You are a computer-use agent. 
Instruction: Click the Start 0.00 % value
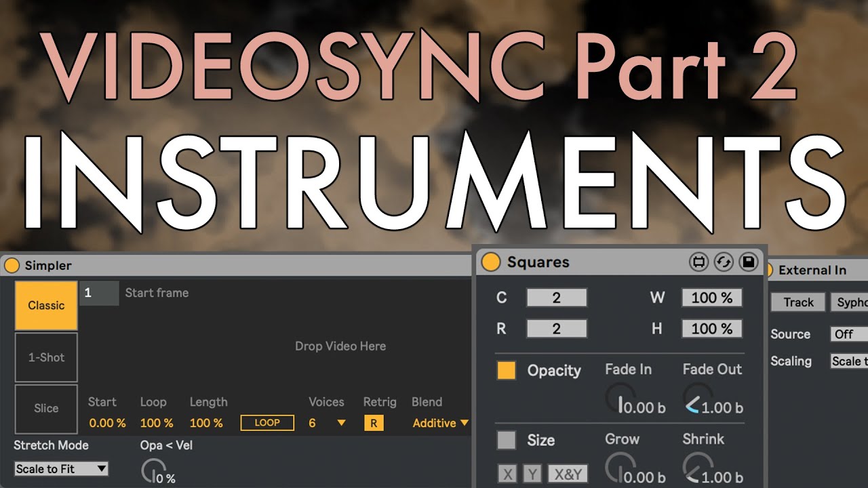click(107, 423)
